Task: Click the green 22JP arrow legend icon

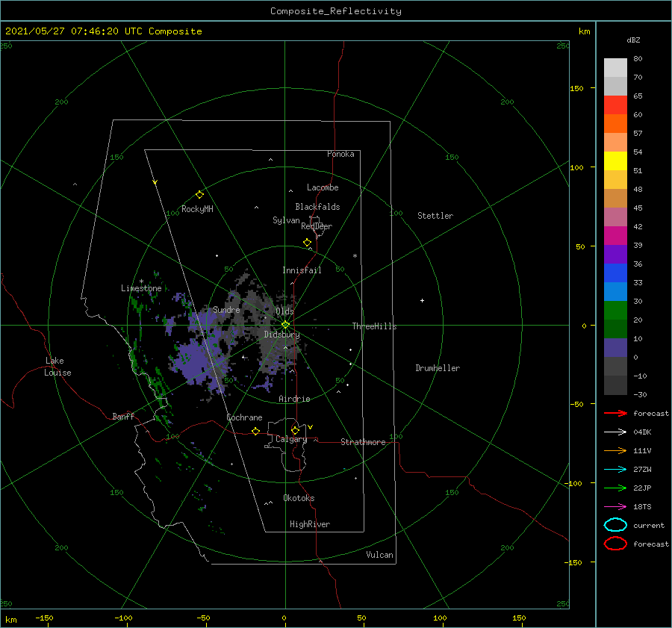Action: click(615, 488)
